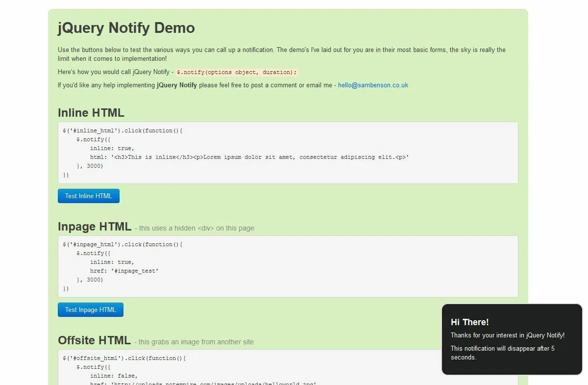
Task: Click the jQuery Notify Demo heading
Action: (x=126, y=27)
